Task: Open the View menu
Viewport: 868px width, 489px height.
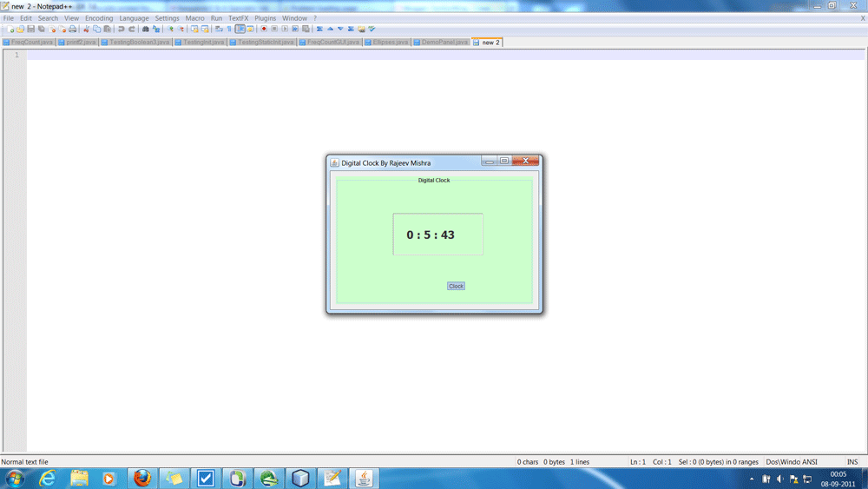Action: click(x=71, y=18)
